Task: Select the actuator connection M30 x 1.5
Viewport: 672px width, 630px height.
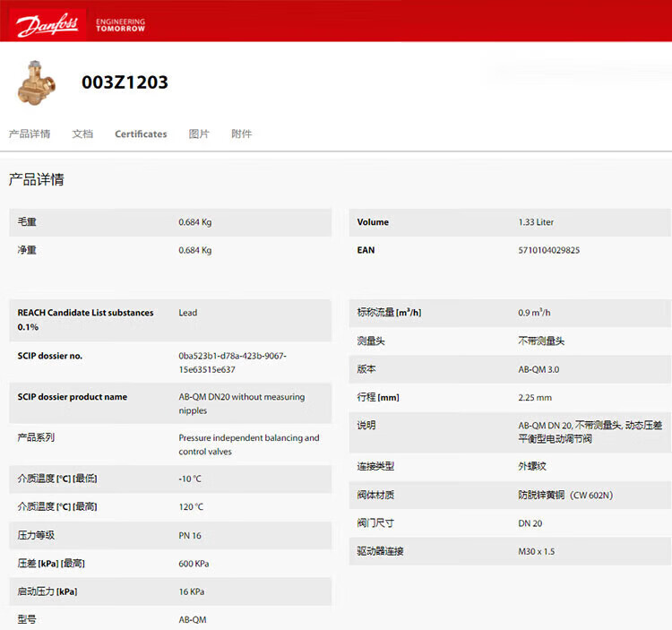Action: tap(536, 551)
